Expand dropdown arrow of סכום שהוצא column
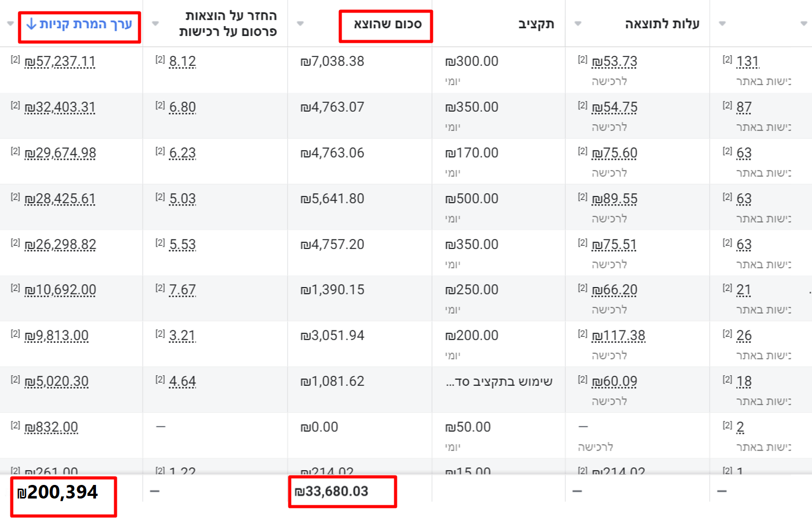812x522 pixels. pos(300,24)
